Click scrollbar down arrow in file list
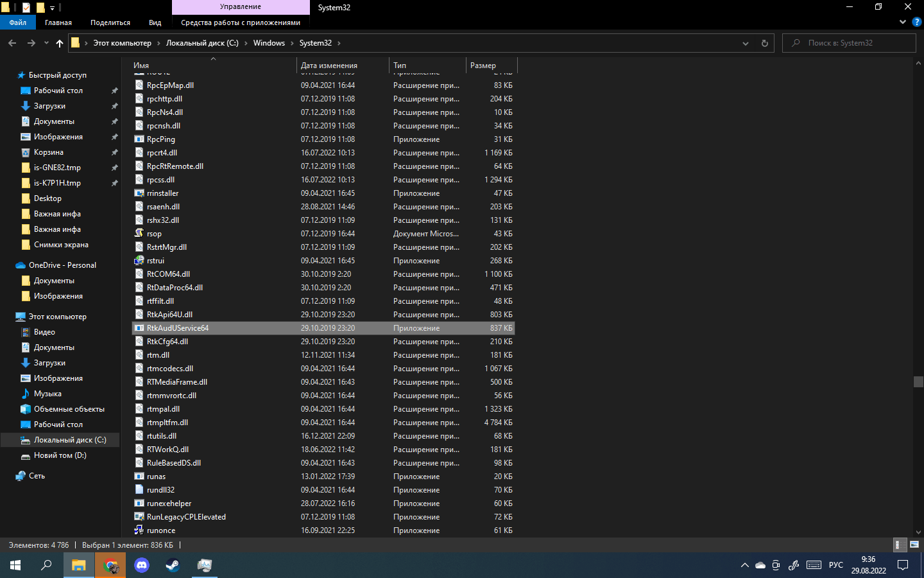 tap(918, 532)
